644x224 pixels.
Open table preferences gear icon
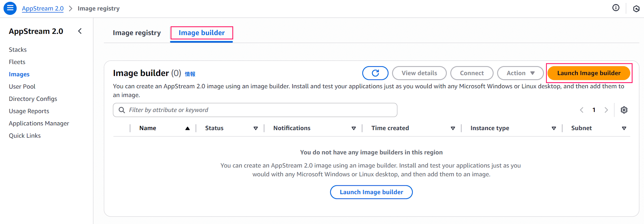click(x=624, y=110)
